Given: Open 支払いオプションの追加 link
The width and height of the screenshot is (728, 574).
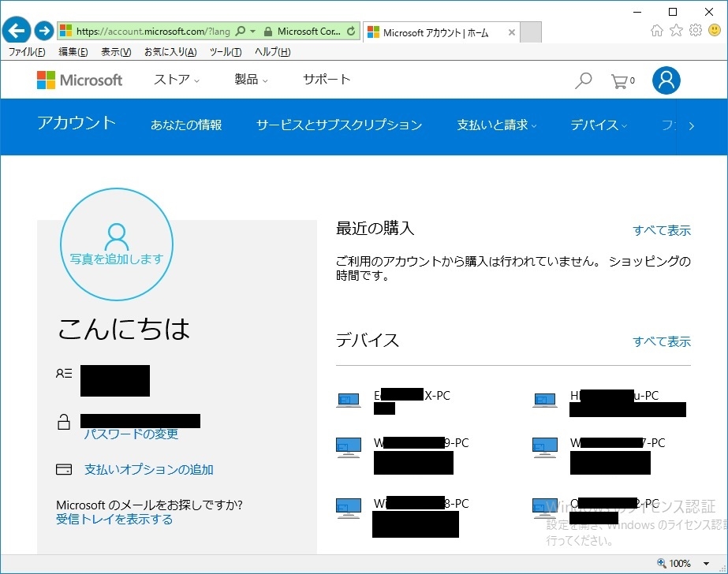Looking at the screenshot, I should 148,470.
